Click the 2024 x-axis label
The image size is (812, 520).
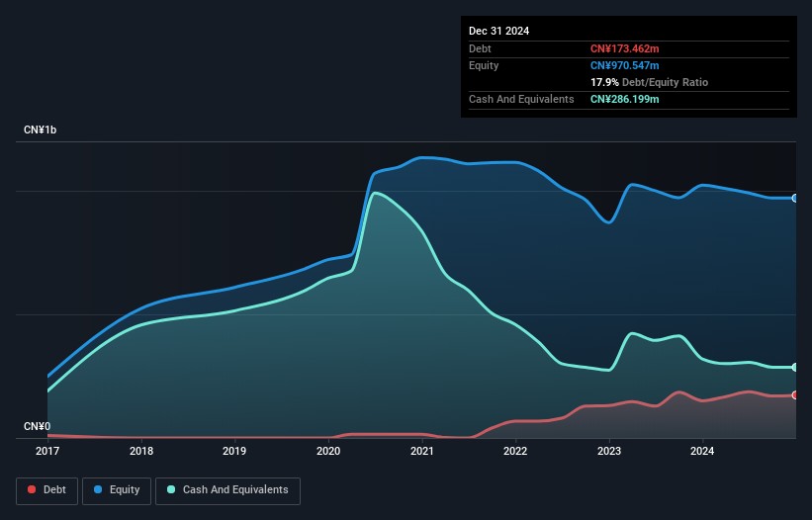point(703,452)
